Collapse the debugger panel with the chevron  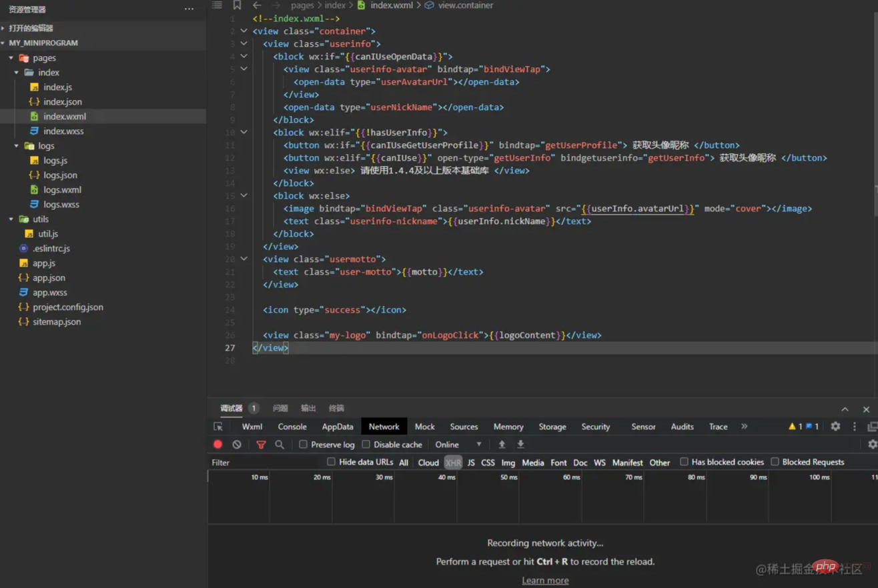[x=845, y=409]
